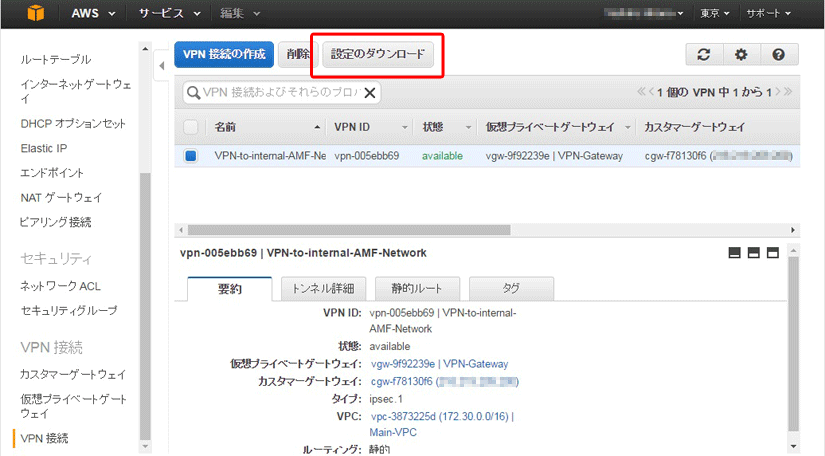Maximize the details pane layout icon
The height and width of the screenshot is (456, 825).
(x=772, y=253)
